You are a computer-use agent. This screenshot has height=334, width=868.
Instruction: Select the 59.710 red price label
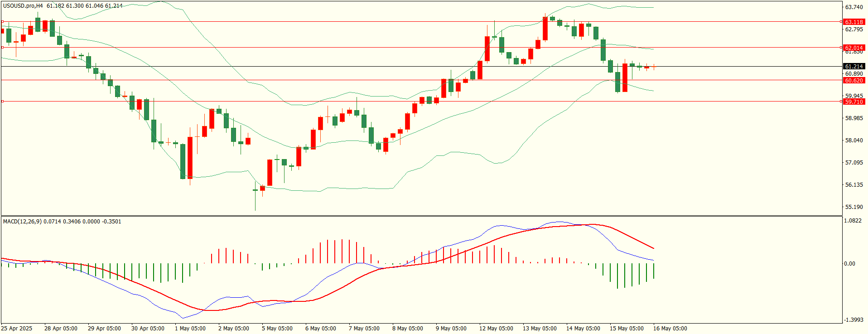(x=854, y=102)
